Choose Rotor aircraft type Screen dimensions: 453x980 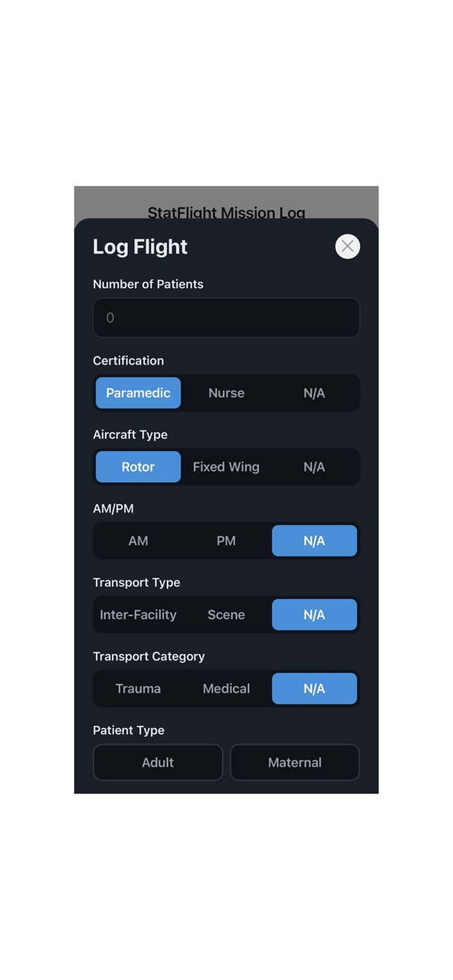tap(138, 467)
